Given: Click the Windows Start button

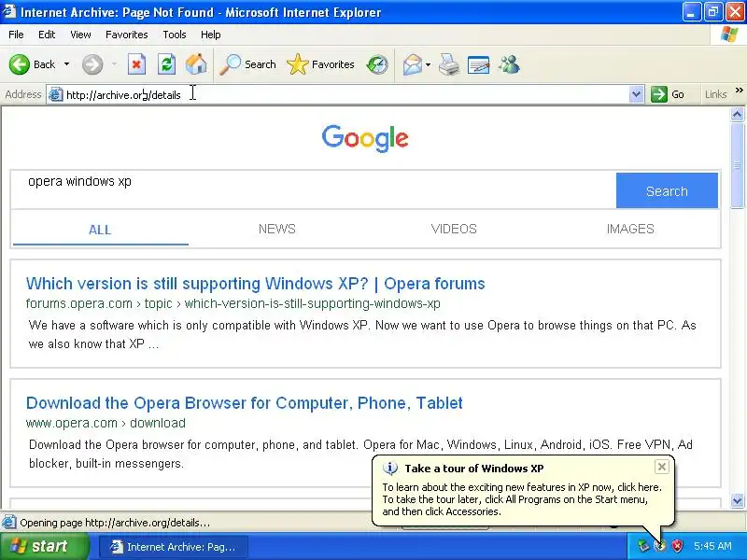Looking at the screenshot, I should [44, 546].
